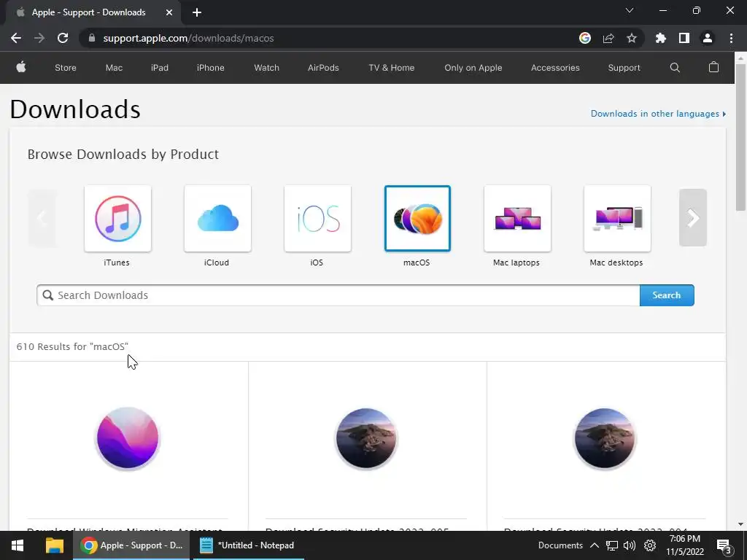Open the Monterey icon download thumbnail
747x560 pixels.
tap(128, 438)
